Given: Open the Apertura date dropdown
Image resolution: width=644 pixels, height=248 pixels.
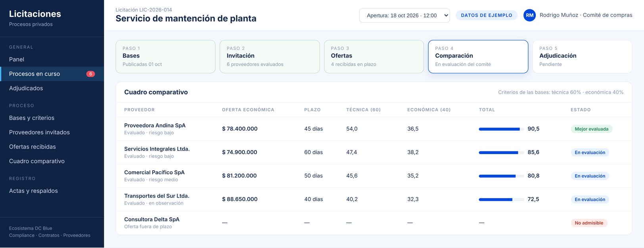Looking at the screenshot, I should coord(404,15).
